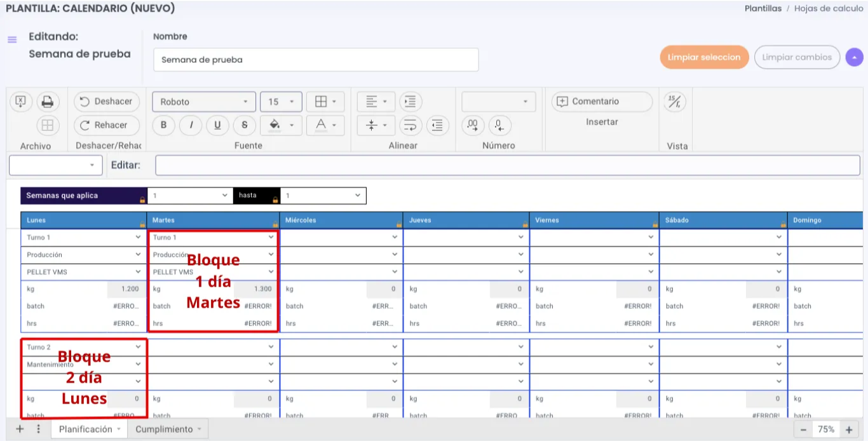Go to Hojas de calculo breadcrumb
The width and height of the screenshot is (868, 441).
[x=829, y=8]
